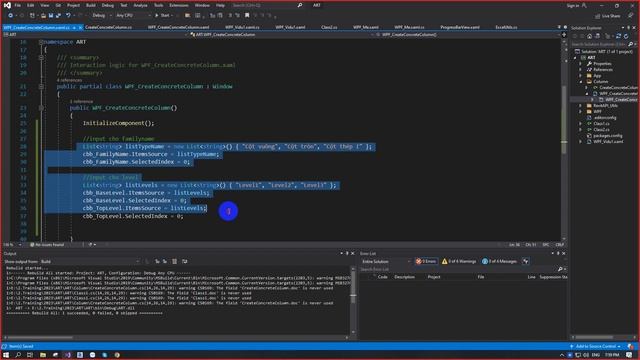Expand the WPF folder in Solution Explorer
Viewport: 640px width, 360px height.
pyautogui.click(x=581, y=111)
